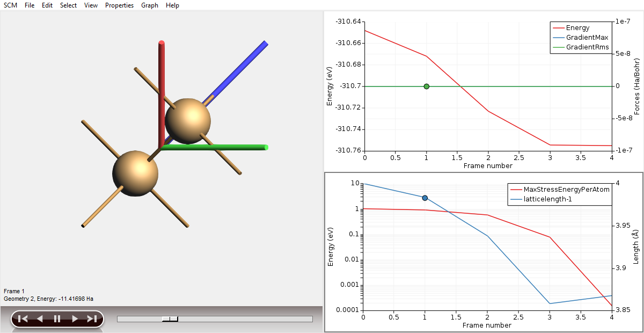This screenshot has height=333, width=644.
Task: Play the optimization movie
Action: 74,318
